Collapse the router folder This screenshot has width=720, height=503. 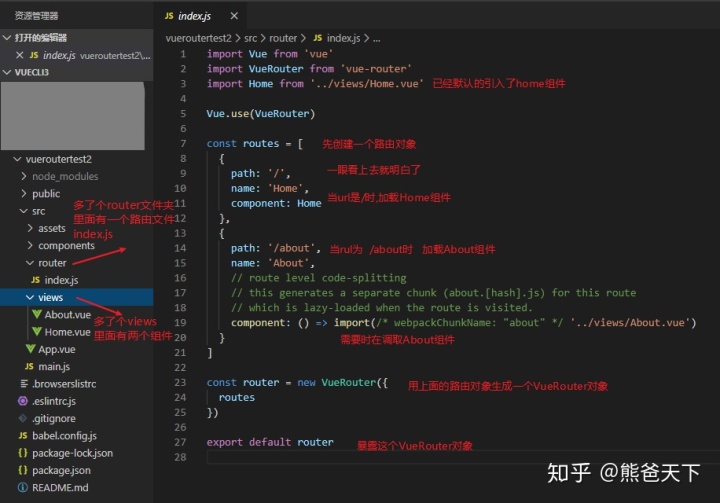tap(30, 263)
